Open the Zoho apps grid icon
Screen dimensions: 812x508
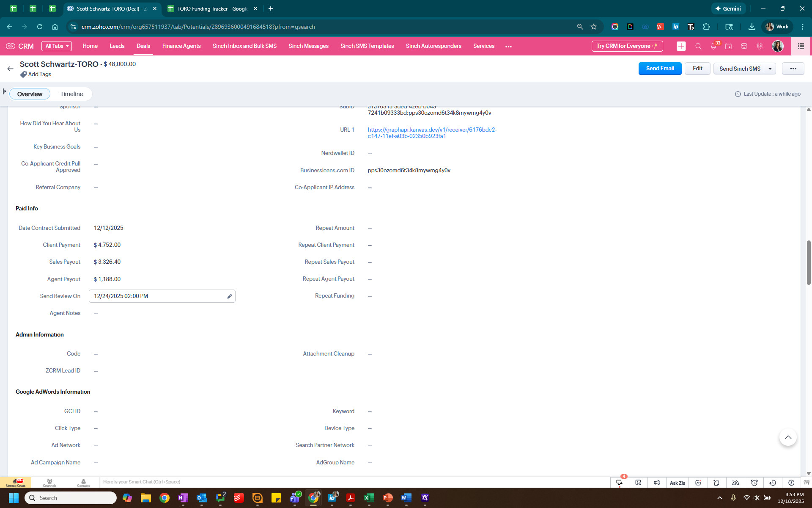(801, 46)
